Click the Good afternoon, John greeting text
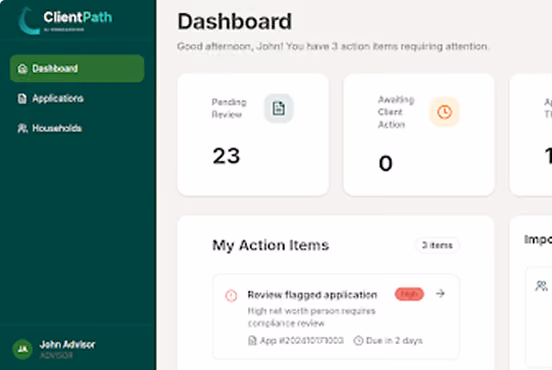552x370 pixels. click(x=333, y=46)
